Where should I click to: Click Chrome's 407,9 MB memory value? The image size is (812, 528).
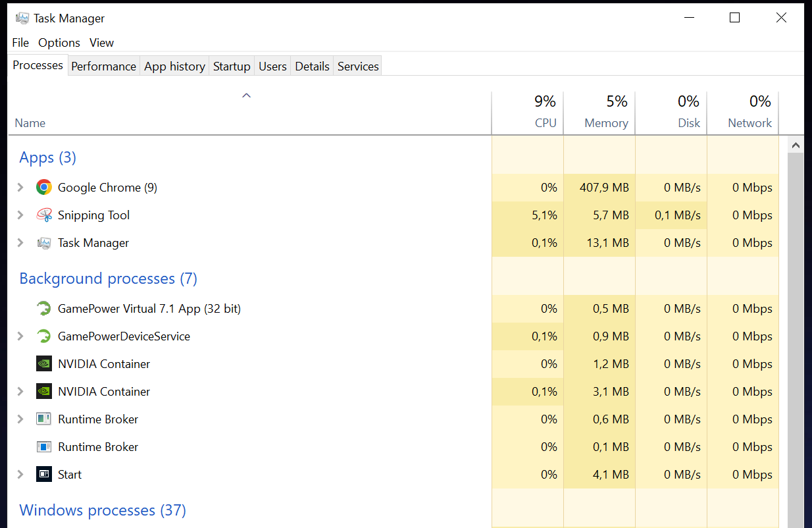click(604, 188)
